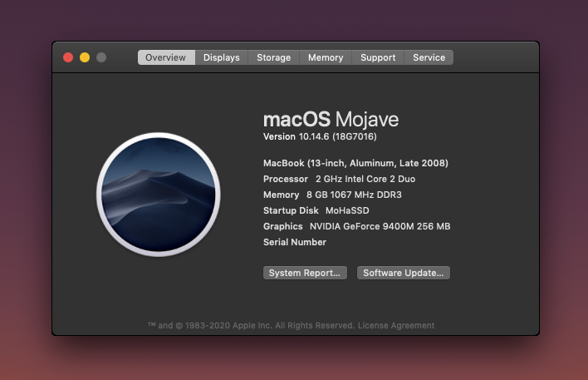The height and width of the screenshot is (380, 588).
Task: Minimize window with the yellow button
Action: coord(85,57)
